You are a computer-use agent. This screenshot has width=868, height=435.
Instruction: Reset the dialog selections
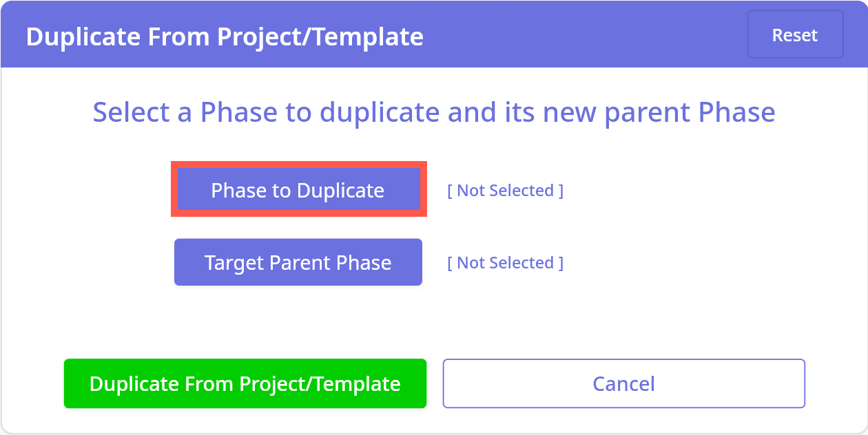tap(795, 34)
